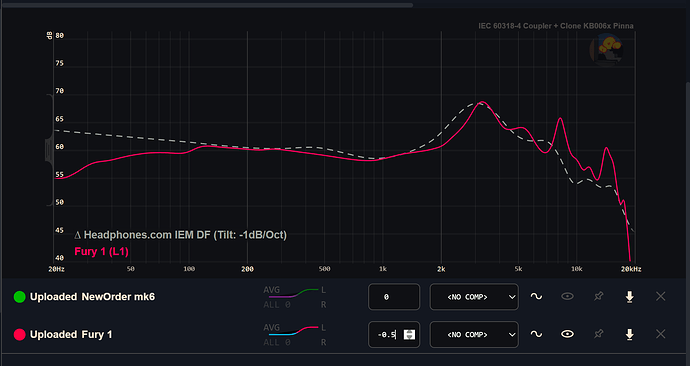This screenshot has height=366, width=690.
Task: Open the NO COMP dropdown for NewOrder mk6
Action: point(474,297)
